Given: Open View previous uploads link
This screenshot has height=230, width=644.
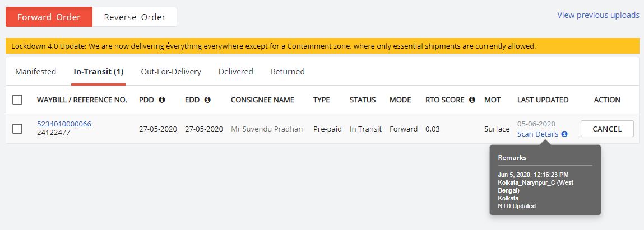Looking at the screenshot, I should pos(598,15).
